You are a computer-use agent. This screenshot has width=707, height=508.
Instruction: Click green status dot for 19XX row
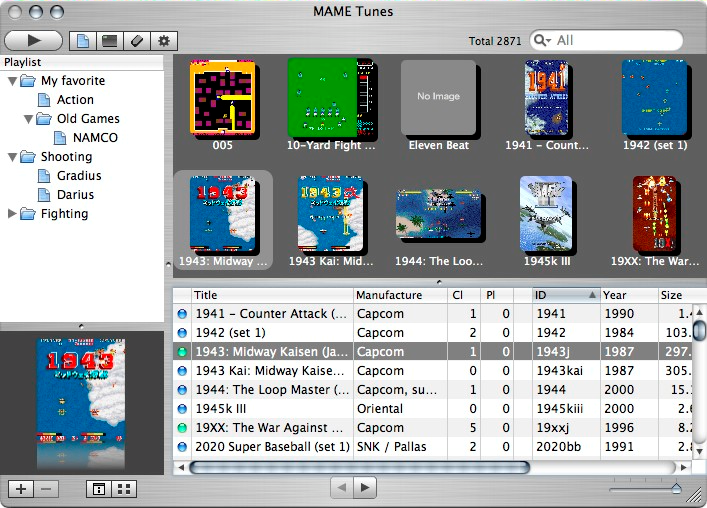pyautogui.click(x=182, y=428)
